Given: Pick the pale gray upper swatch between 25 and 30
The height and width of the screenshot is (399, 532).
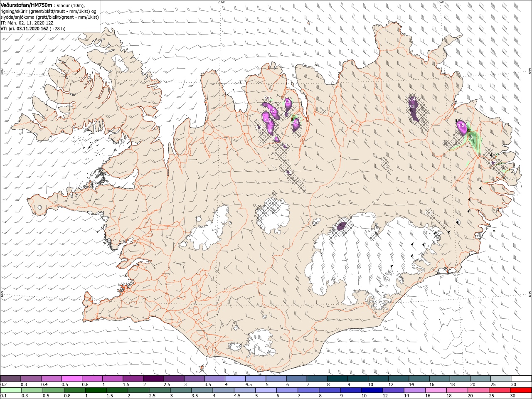Looking at the screenshot, I should coord(501,379).
